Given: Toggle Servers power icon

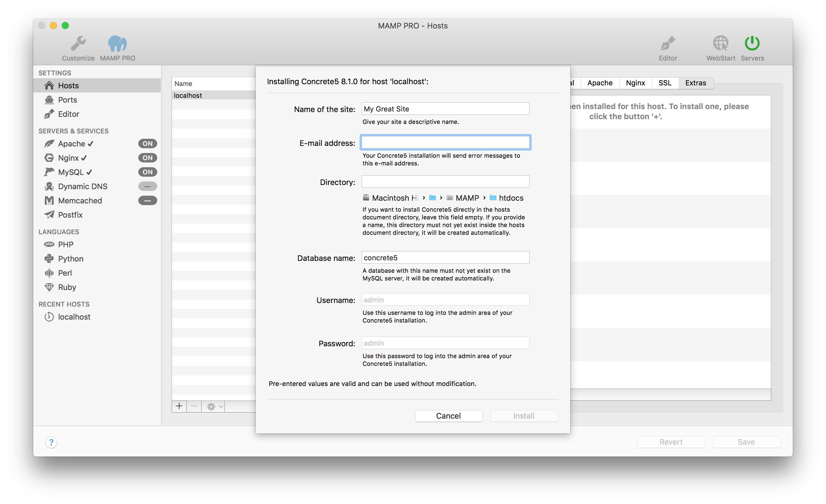Looking at the screenshot, I should pyautogui.click(x=752, y=44).
